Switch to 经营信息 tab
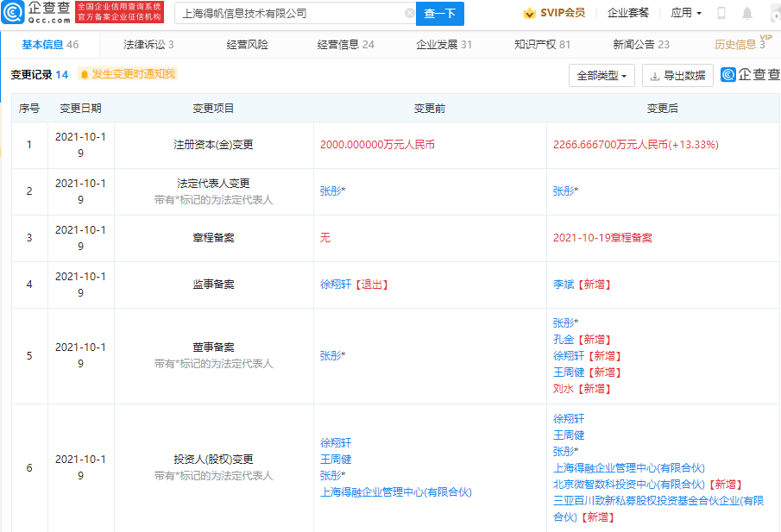Viewport: 781px width, 532px height. click(346, 45)
